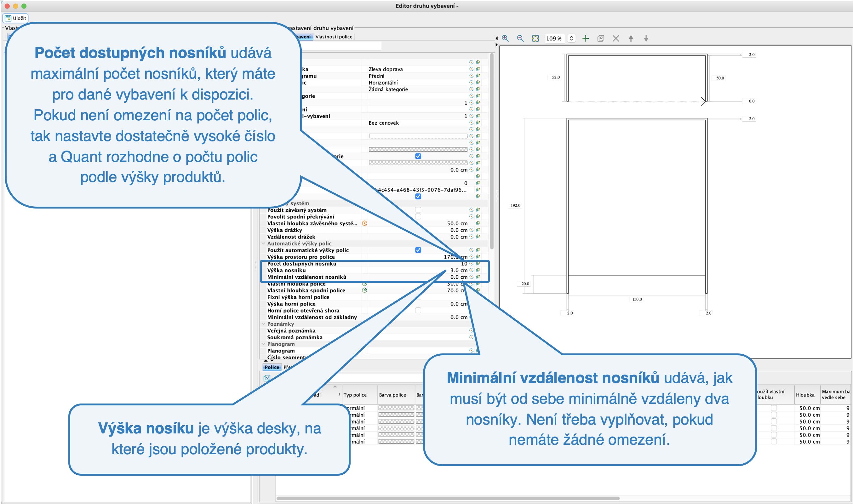Screen dimensions: 853x504
Task: Move item down with arrow icon
Action: click(x=646, y=38)
